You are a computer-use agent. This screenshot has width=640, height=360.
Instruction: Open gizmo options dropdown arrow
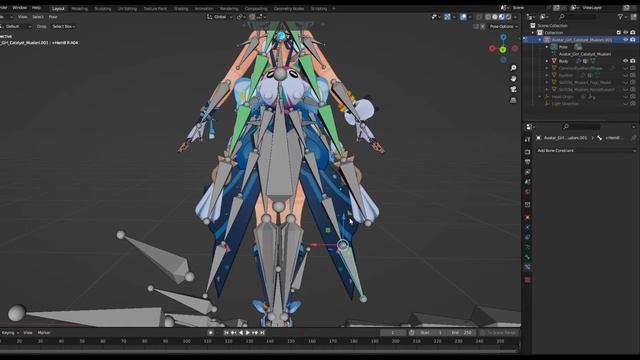(454, 17)
